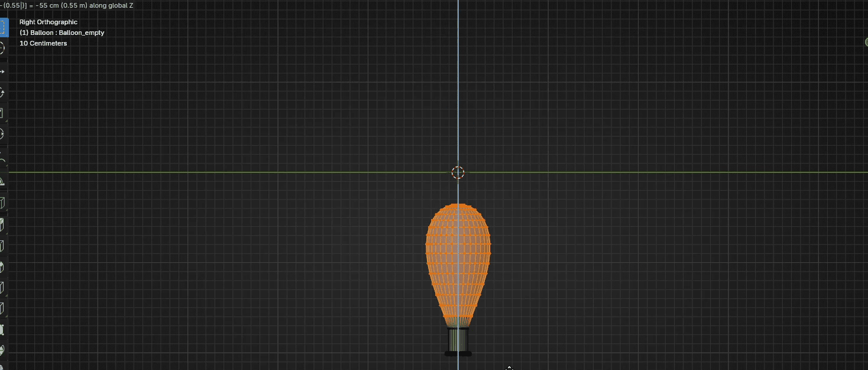Choose the Add Cube tool
The width and height of the screenshot is (868, 370).
[3, 203]
